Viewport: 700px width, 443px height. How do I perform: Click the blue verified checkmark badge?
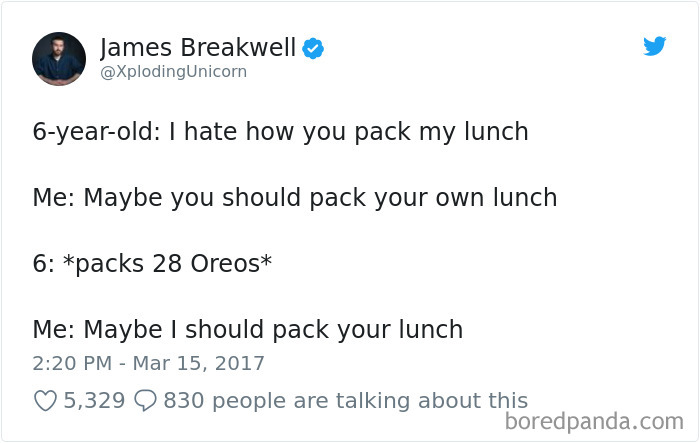point(313,48)
